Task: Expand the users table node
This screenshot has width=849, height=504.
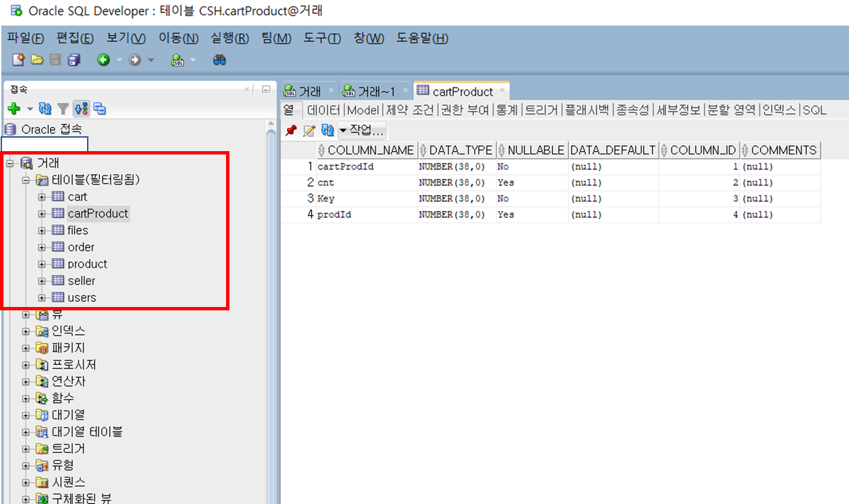Action: [x=42, y=298]
